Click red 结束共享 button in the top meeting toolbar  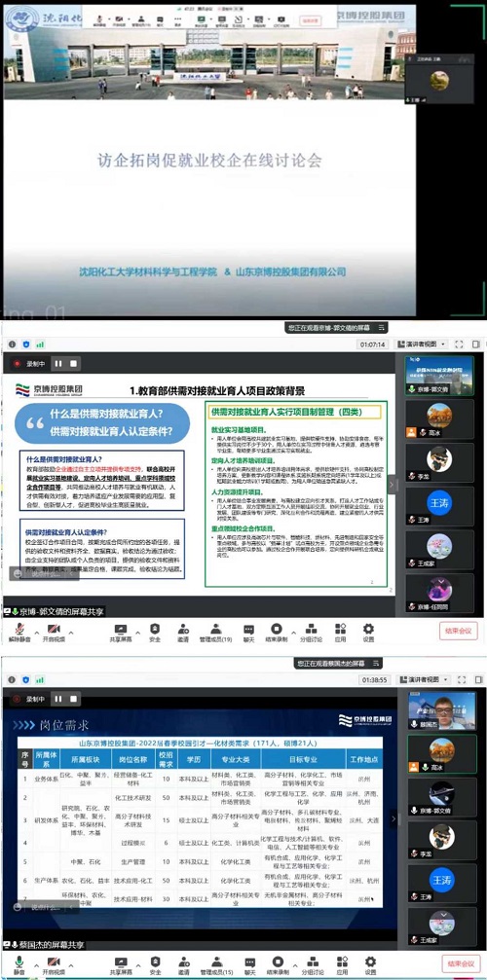pyautogui.click(x=310, y=19)
